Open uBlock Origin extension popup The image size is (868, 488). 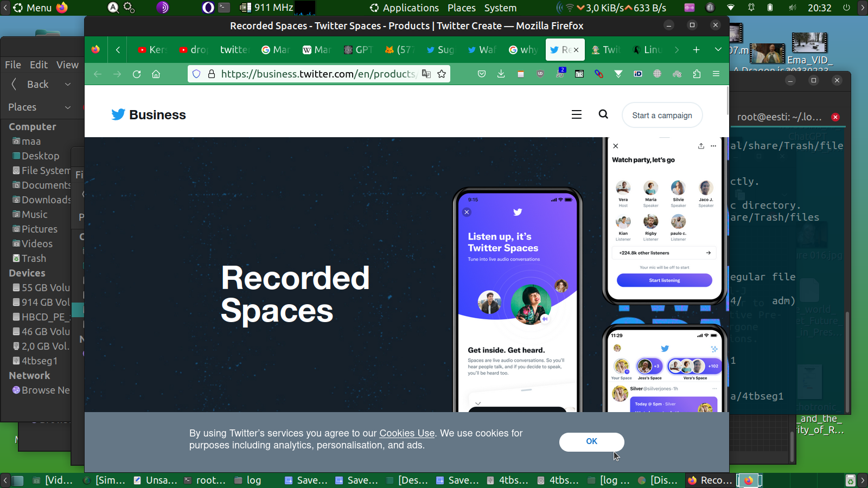point(540,74)
